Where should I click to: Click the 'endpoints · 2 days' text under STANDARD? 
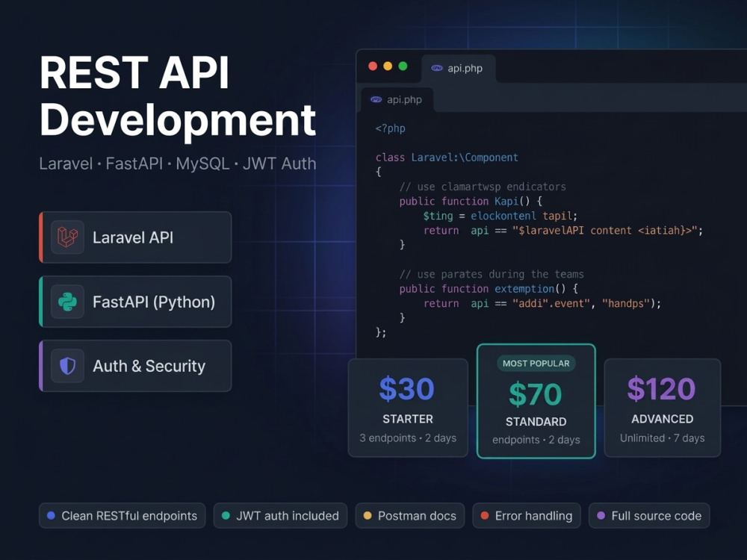click(536, 440)
